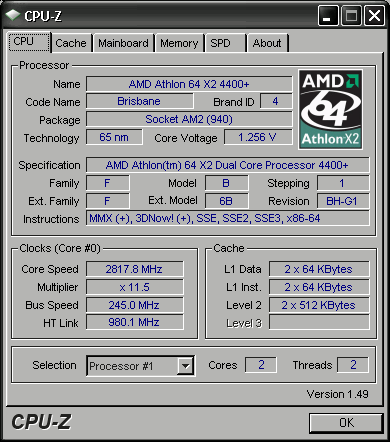The height and width of the screenshot is (442, 390).
Task: Click the Instructions list field
Action: coord(227,218)
